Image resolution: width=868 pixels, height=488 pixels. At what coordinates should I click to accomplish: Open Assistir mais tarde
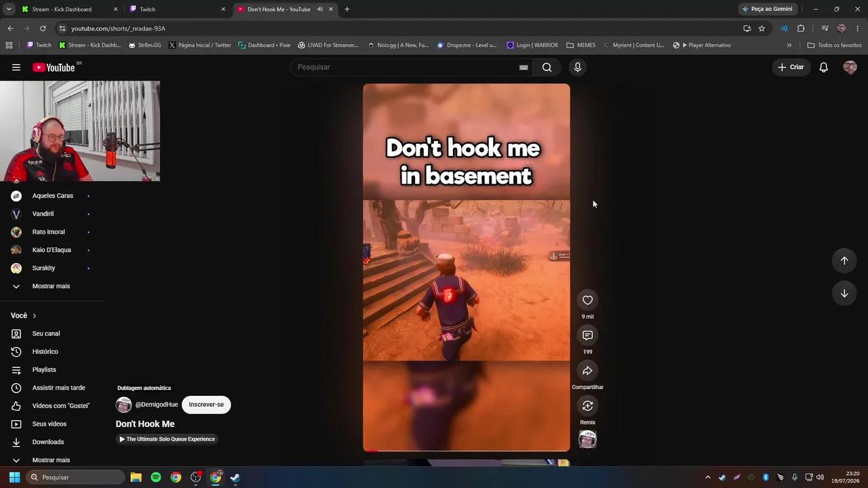(x=58, y=388)
